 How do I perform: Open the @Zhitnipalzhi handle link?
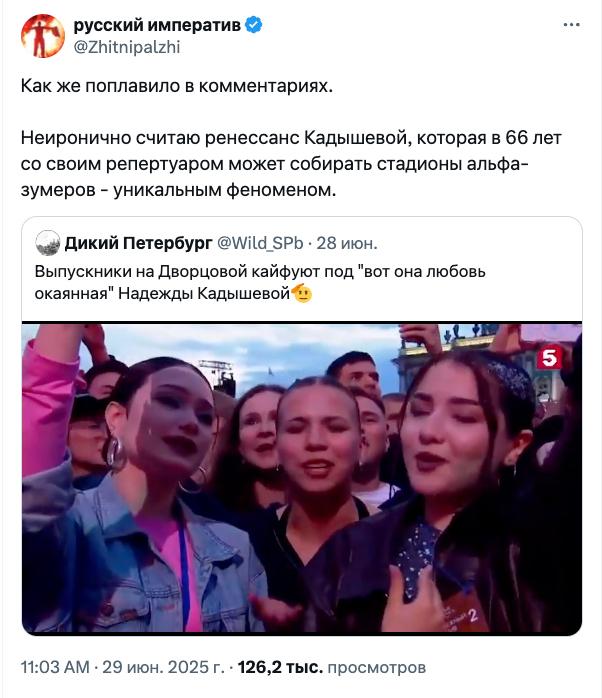[127, 47]
